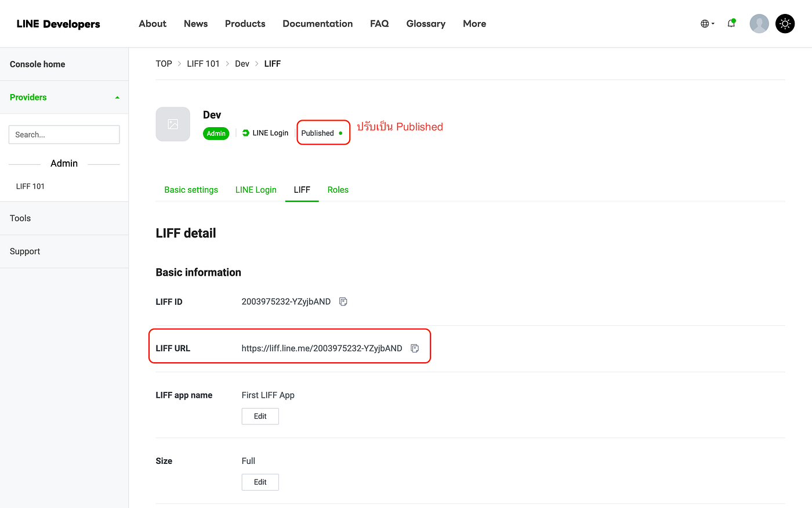Click the Admin role badge
Viewport: 812px width, 508px height.
click(216, 134)
